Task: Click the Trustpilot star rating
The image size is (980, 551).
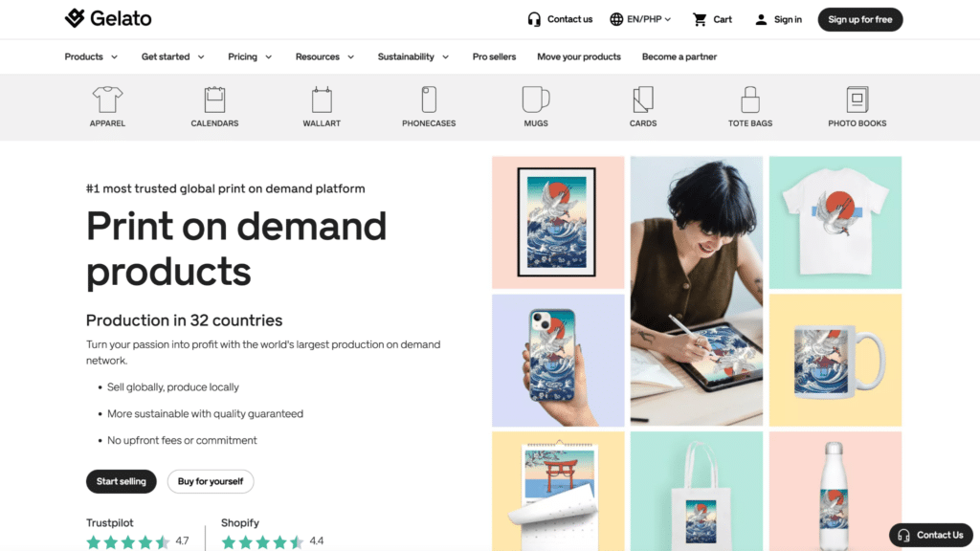Action: click(x=128, y=541)
